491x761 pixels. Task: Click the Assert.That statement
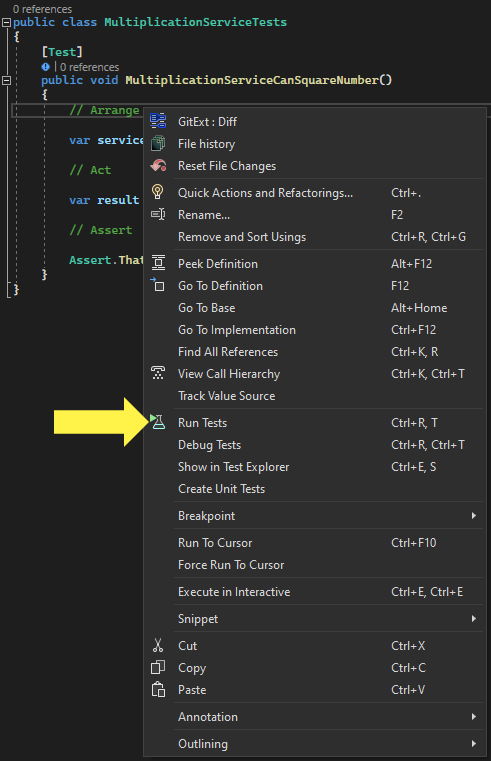(x=106, y=260)
